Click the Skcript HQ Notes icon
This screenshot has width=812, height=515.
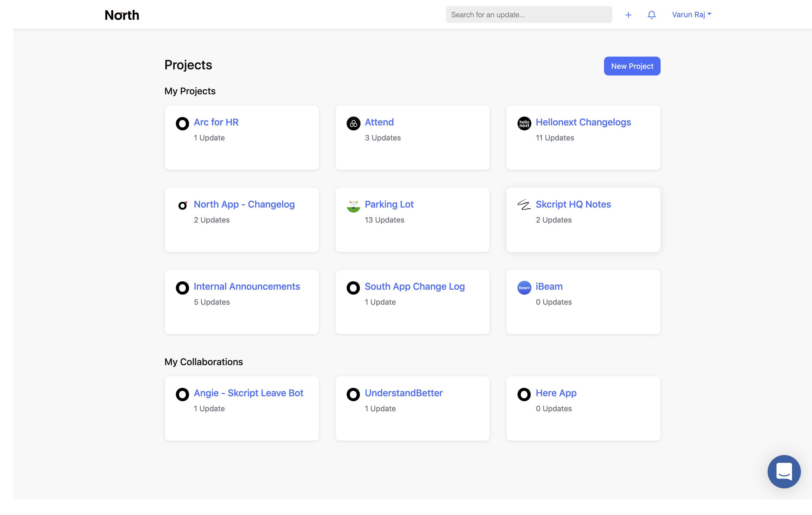pos(524,205)
